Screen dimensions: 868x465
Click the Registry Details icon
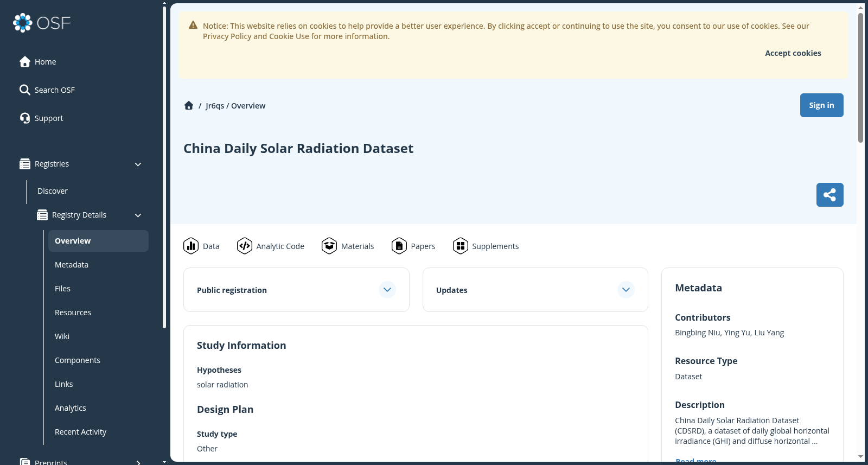(42, 215)
